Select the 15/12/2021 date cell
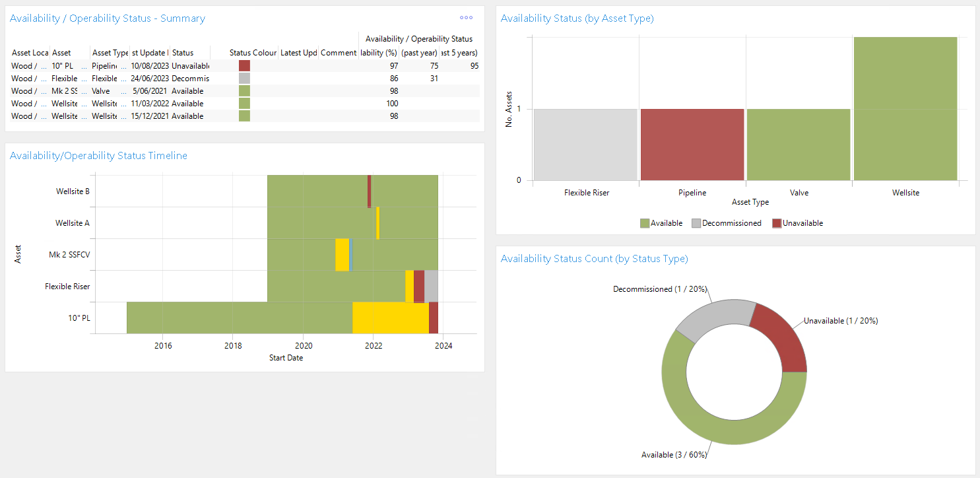This screenshot has width=980, height=478. tap(150, 116)
